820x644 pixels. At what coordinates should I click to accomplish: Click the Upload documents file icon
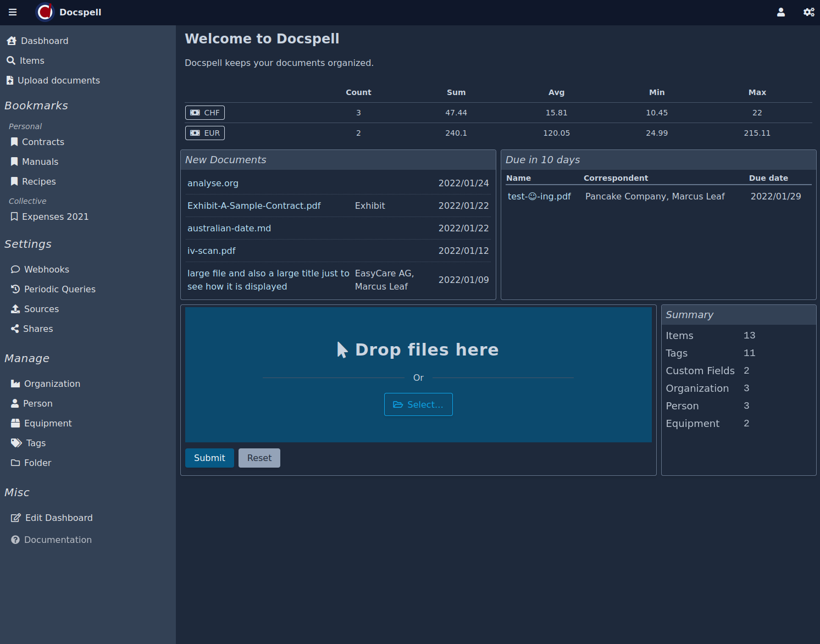(x=10, y=80)
